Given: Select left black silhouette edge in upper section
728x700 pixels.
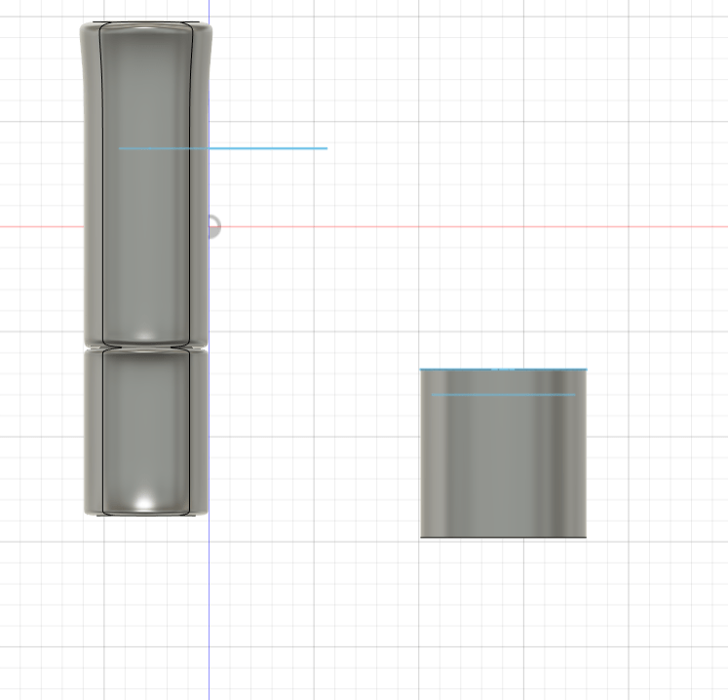Looking at the screenshot, I should (x=103, y=195).
